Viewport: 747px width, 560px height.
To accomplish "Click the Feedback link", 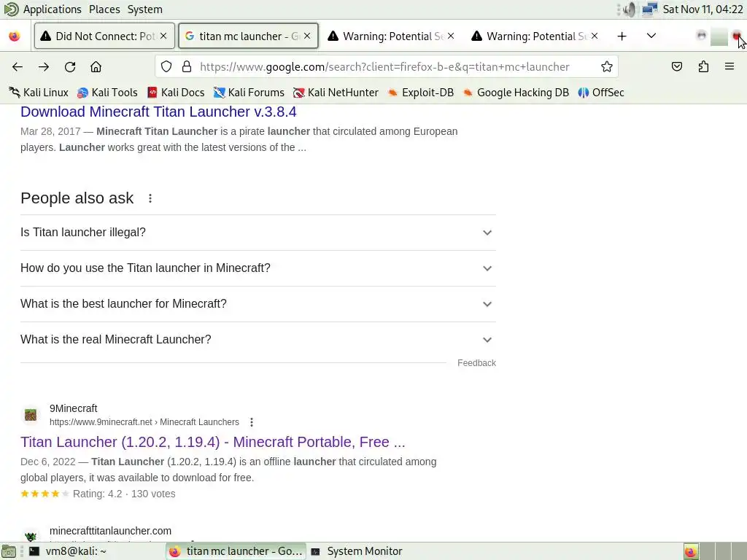I will coord(476,363).
